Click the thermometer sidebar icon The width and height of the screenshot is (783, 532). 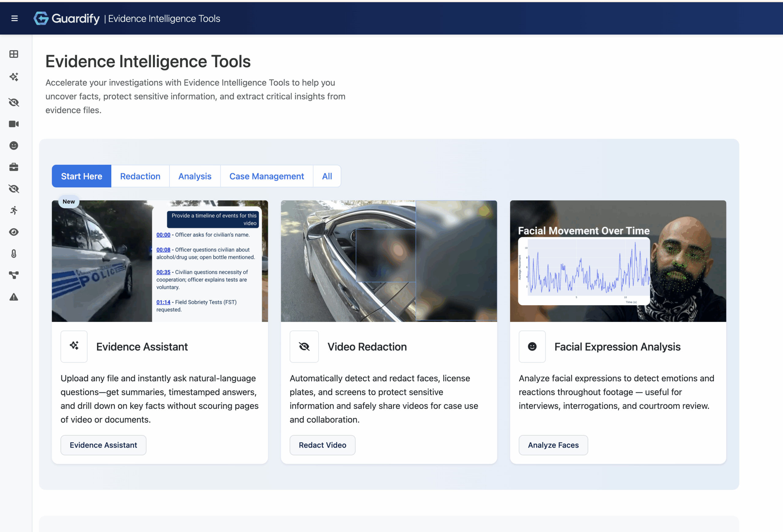[x=14, y=253]
